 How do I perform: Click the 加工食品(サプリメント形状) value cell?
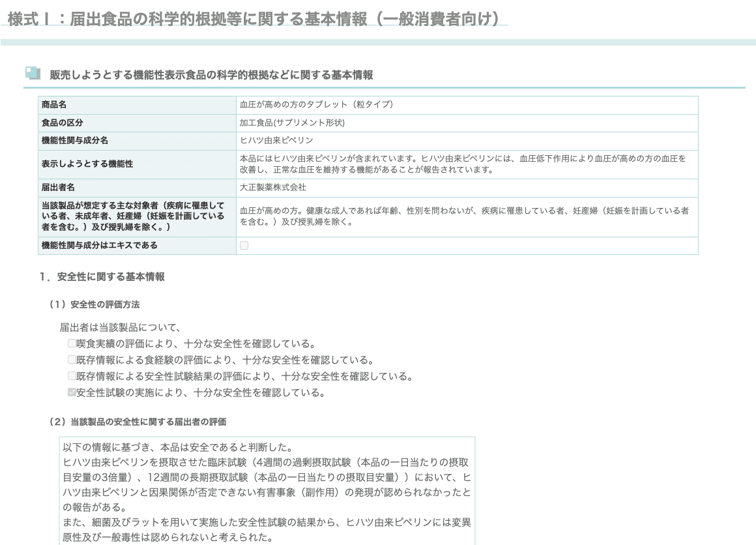(292, 123)
